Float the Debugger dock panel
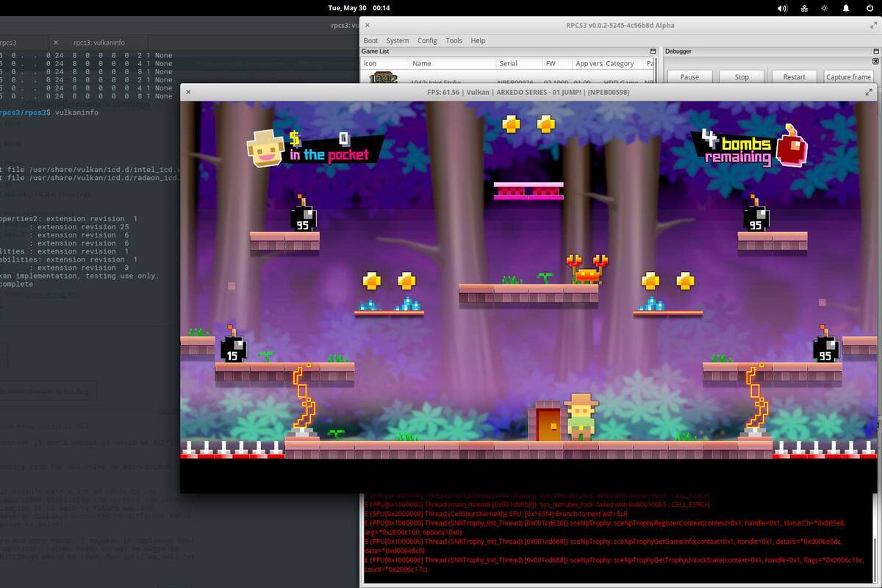882x588 pixels. coord(875,51)
